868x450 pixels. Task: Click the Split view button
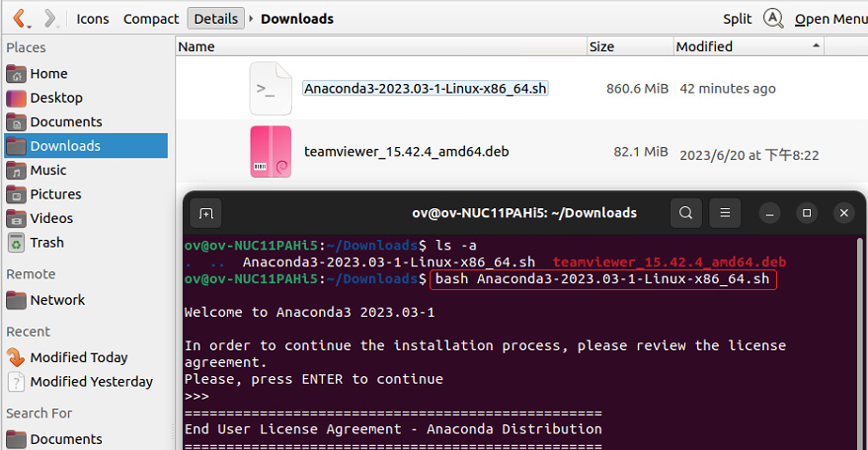[738, 19]
